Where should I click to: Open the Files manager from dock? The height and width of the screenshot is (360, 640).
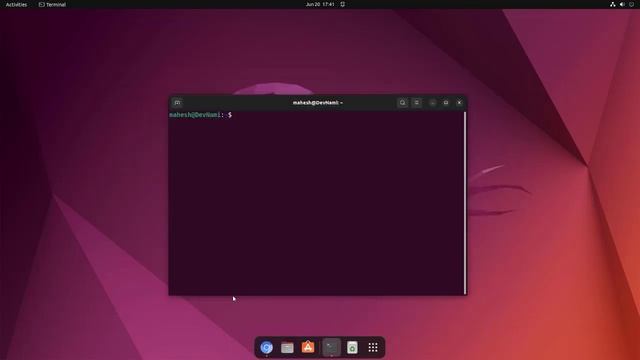287,347
